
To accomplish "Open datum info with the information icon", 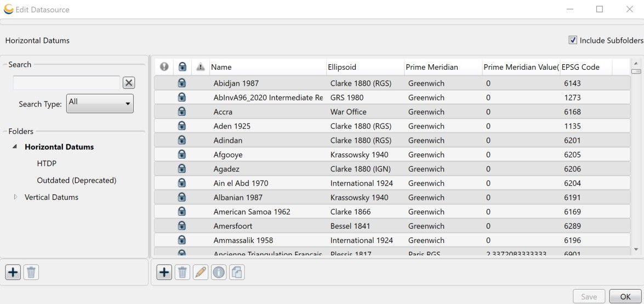I will 219,272.
